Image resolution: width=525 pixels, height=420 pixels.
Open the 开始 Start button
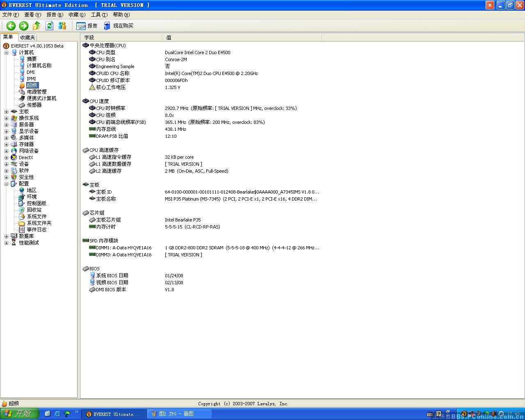coord(20,414)
